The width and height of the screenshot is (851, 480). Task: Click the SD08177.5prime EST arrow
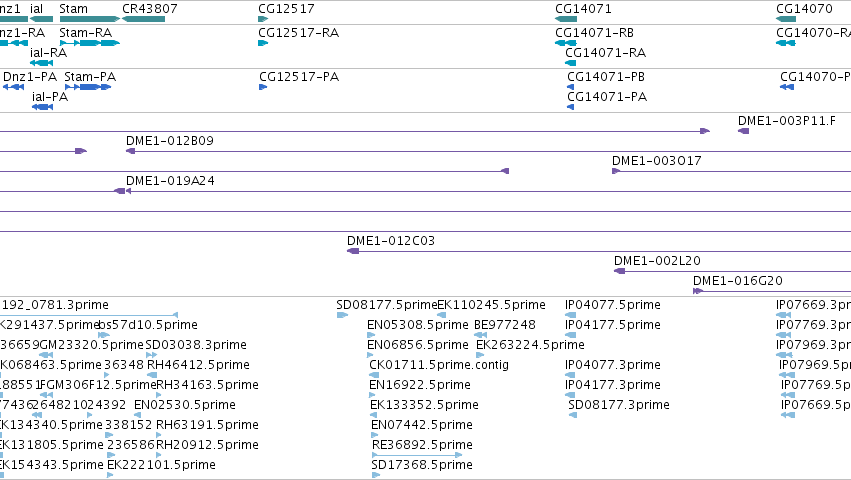tap(342, 315)
